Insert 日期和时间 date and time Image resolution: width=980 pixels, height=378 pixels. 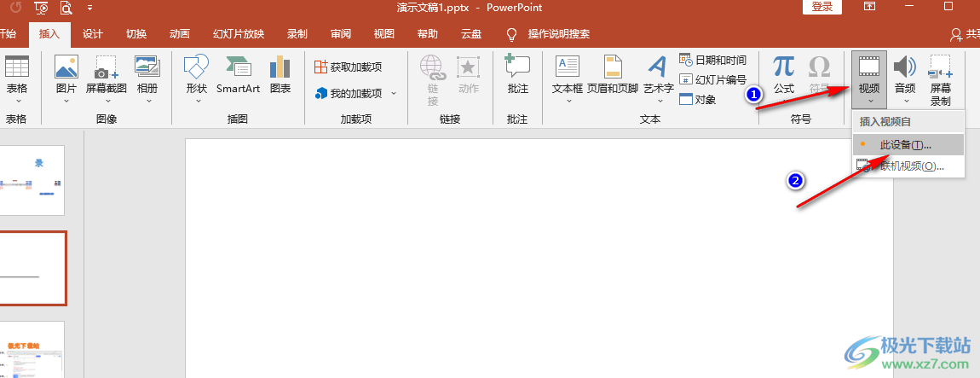point(713,60)
